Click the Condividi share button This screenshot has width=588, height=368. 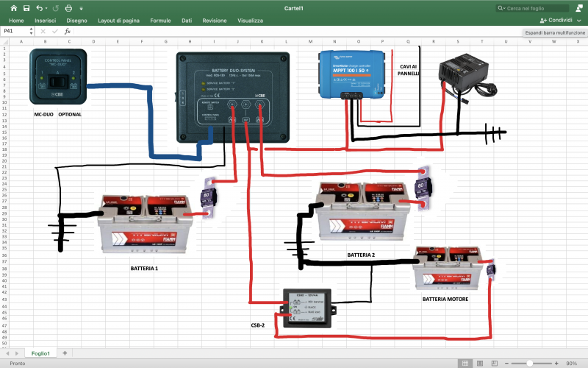tap(556, 21)
